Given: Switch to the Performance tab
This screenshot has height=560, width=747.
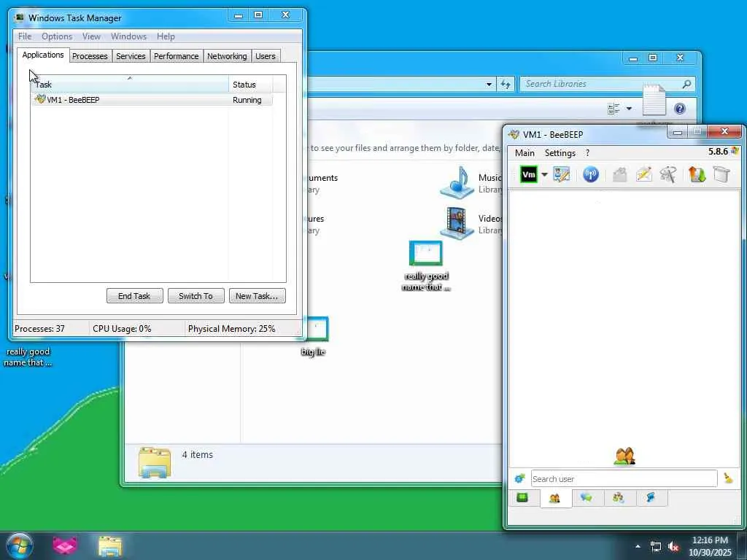Looking at the screenshot, I should tap(177, 56).
